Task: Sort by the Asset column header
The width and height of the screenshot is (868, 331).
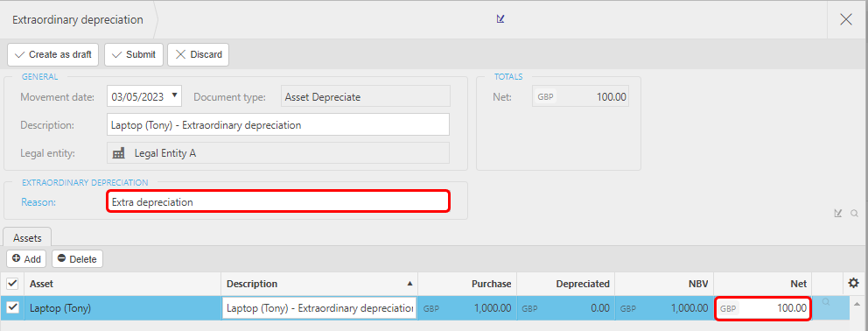Action: tap(122, 284)
